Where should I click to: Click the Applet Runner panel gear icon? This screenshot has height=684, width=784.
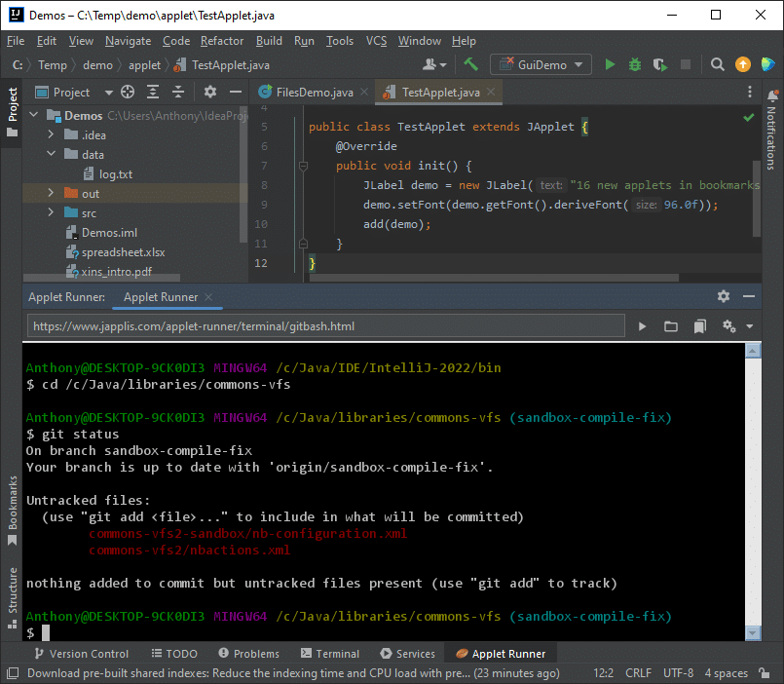pos(723,296)
